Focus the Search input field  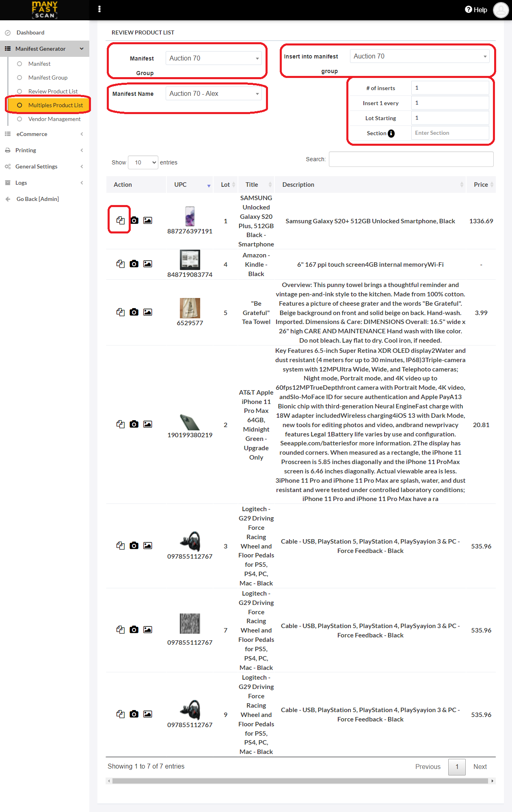tap(411, 159)
